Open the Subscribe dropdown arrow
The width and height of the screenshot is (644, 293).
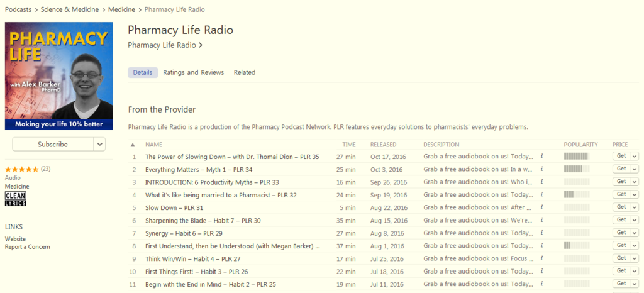coord(99,145)
